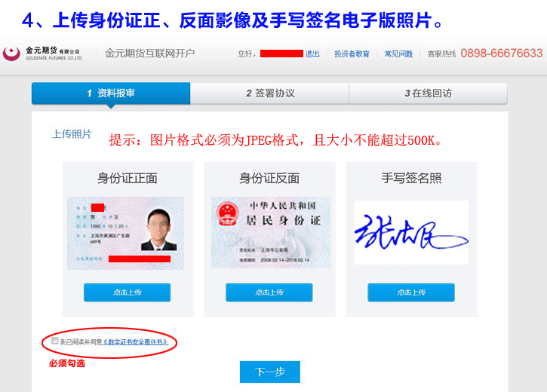547x392 pixels.
Task: Click the ID card front thumbnail
Action: coord(125,233)
